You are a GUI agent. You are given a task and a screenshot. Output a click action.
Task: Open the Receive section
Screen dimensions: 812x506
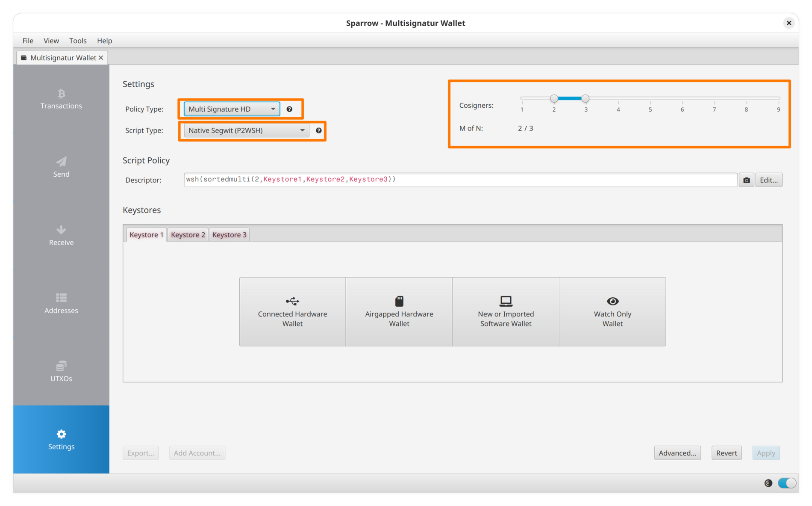coord(61,235)
